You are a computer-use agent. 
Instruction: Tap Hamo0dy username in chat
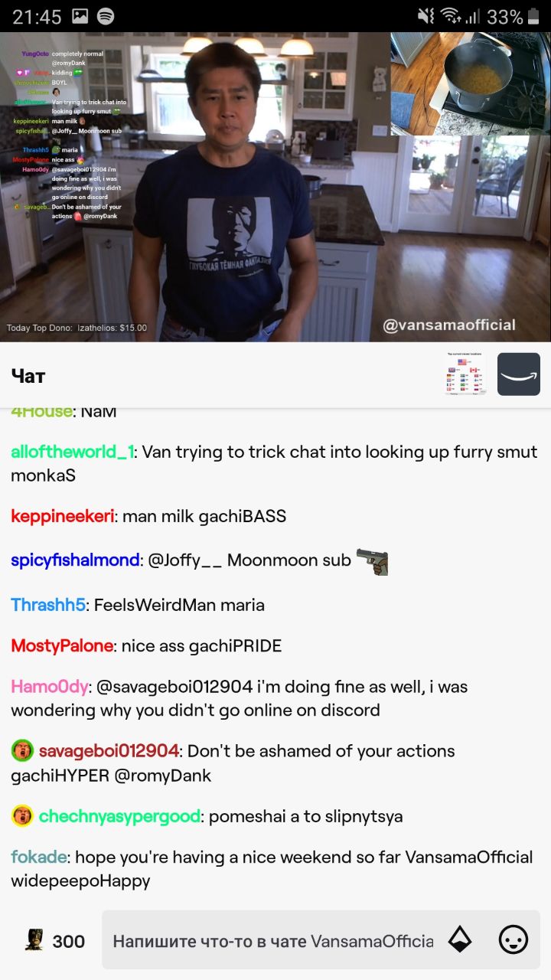(x=50, y=687)
